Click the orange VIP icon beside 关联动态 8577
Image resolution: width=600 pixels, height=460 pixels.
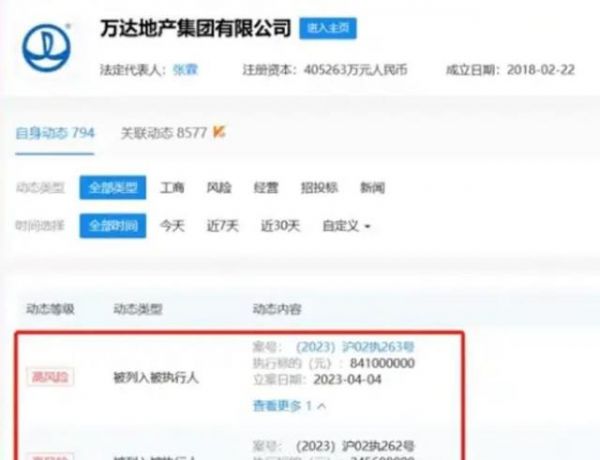[219, 132]
